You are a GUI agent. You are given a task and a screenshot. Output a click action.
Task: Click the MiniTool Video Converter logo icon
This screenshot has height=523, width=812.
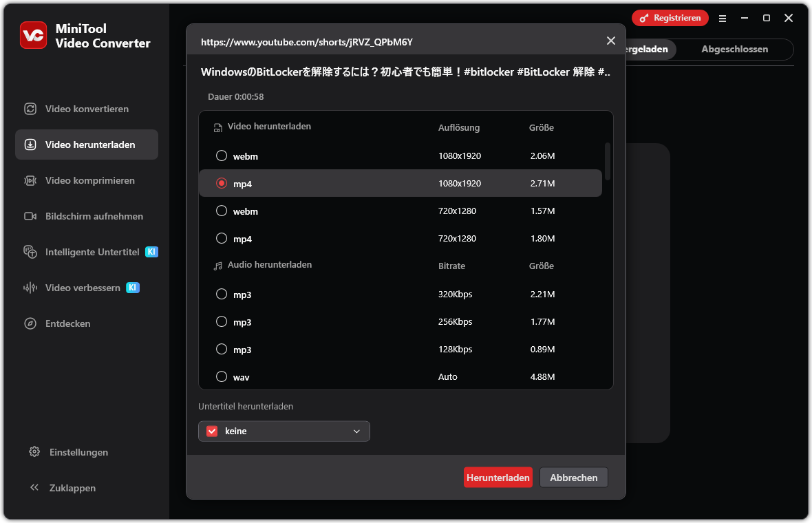pos(33,35)
